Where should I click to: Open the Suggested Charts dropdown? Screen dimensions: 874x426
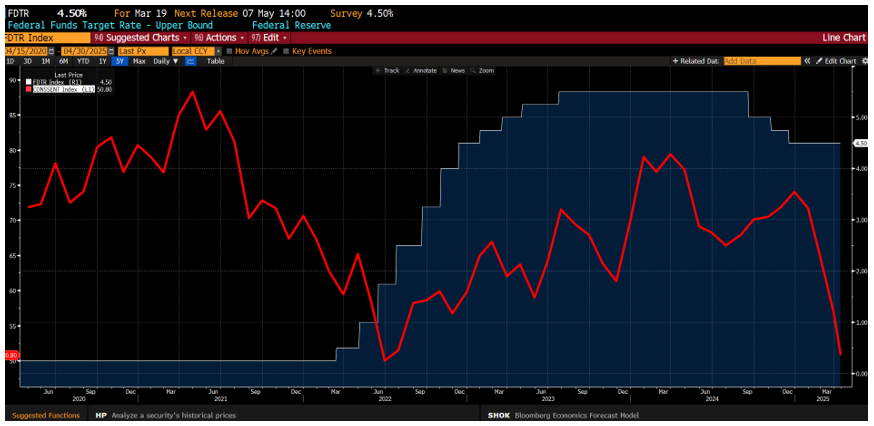tap(140, 37)
